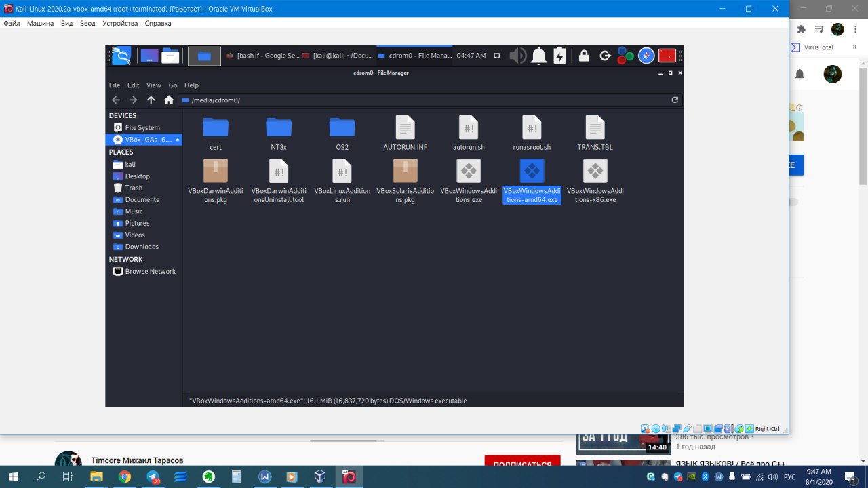
Task: Open the file manager launcher in Kali panel
Action: (170, 56)
